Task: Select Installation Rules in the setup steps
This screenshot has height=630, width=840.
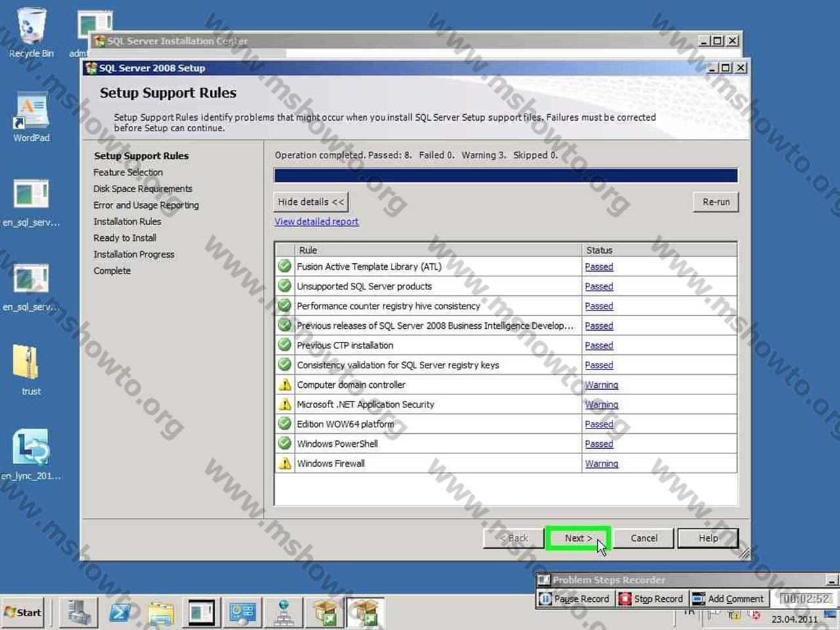Action: pos(127,222)
